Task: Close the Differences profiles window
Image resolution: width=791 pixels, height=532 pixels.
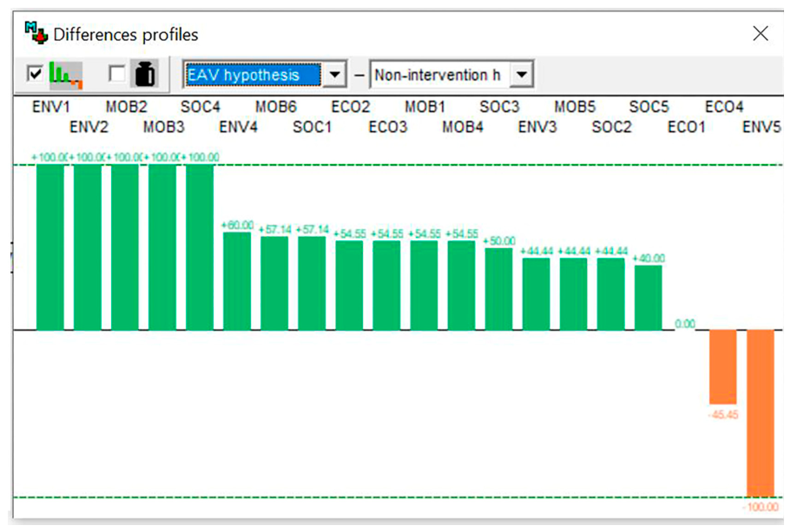Action: pos(761,34)
